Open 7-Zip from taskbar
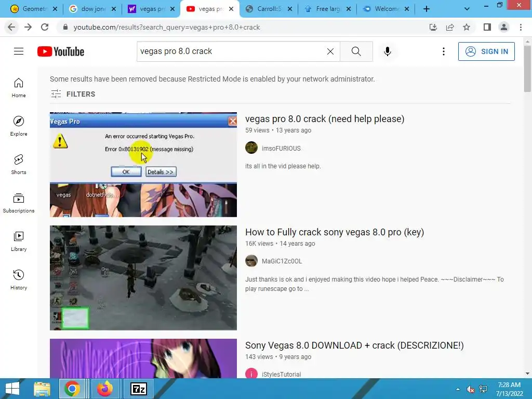This screenshot has width=532, height=399. click(138, 389)
